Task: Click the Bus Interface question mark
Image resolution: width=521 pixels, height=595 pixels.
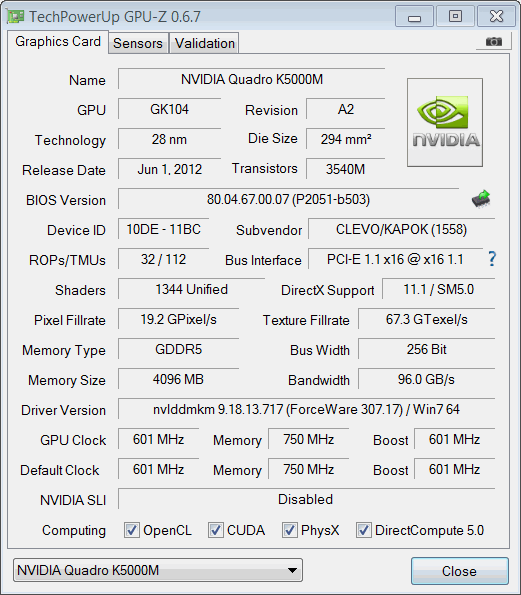Action: click(x=492, y=259)
